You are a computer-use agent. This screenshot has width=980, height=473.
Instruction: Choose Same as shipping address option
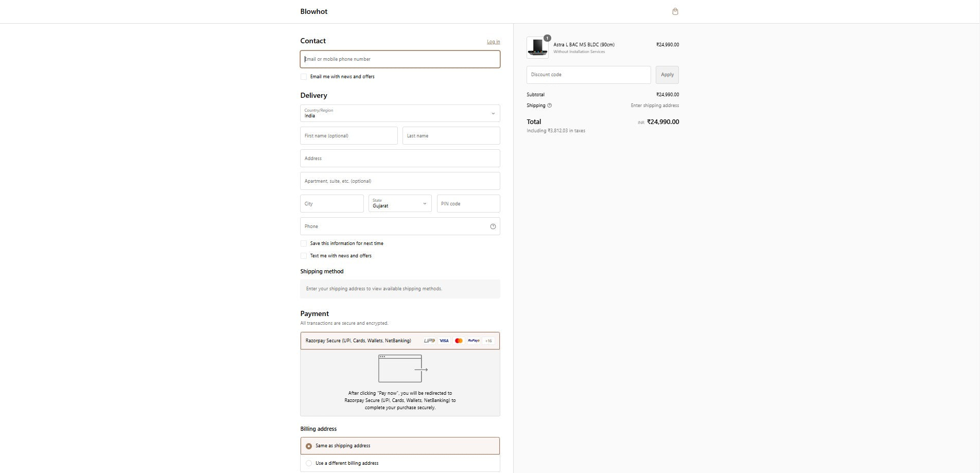pyautogui.click(x=309, y=446)
